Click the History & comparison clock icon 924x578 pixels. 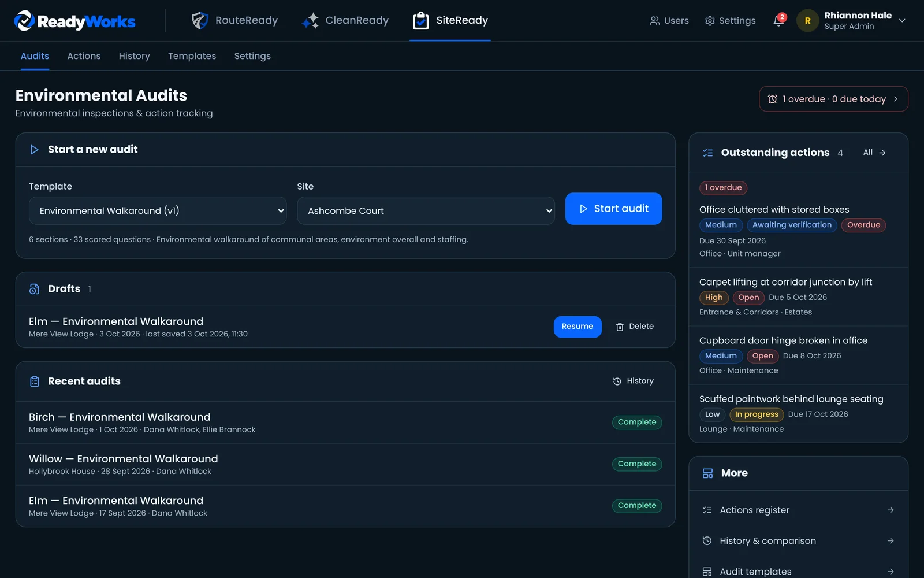click(x=707, y=541)
